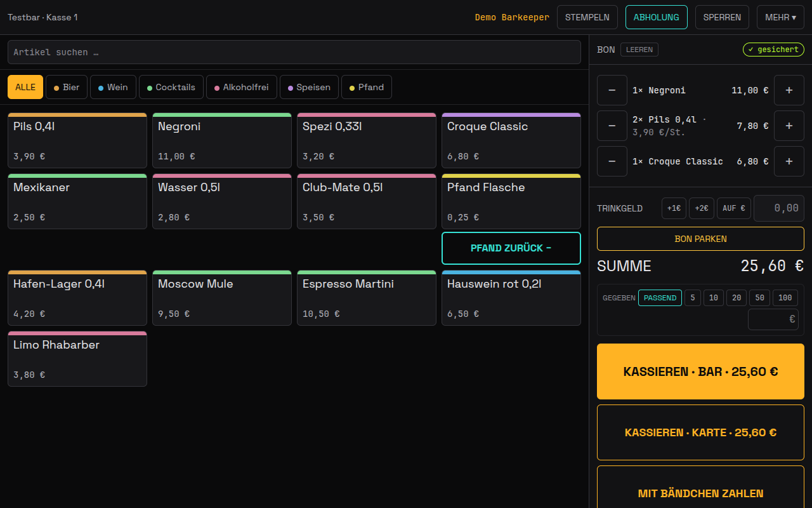Image resolution: width=812 pixels, height=508 pixels.
Task: Click the custom given amount € field
Action: (773, 319)
